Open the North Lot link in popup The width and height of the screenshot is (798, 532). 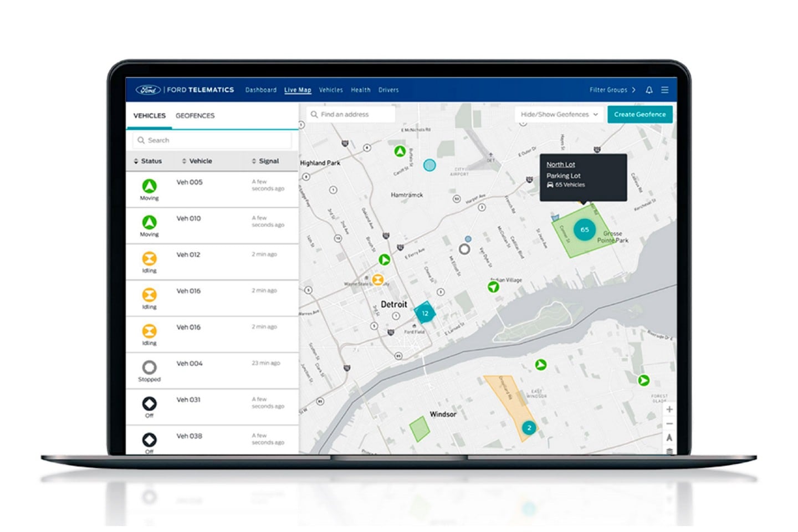(560, 165)
